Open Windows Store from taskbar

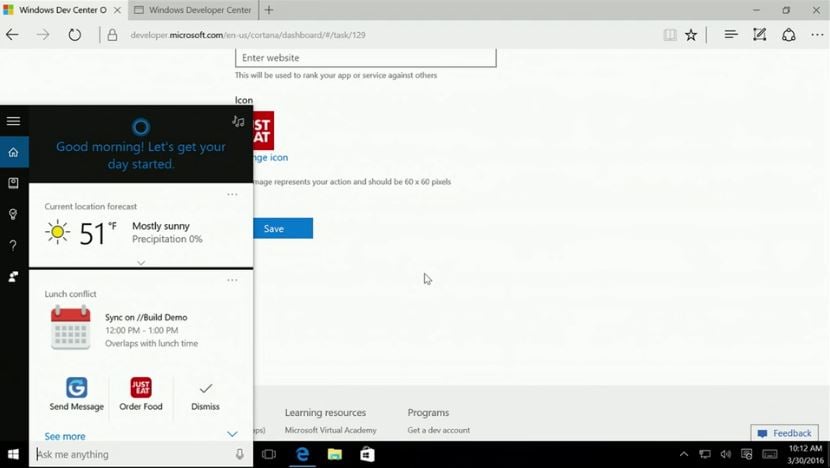point(367,454)
